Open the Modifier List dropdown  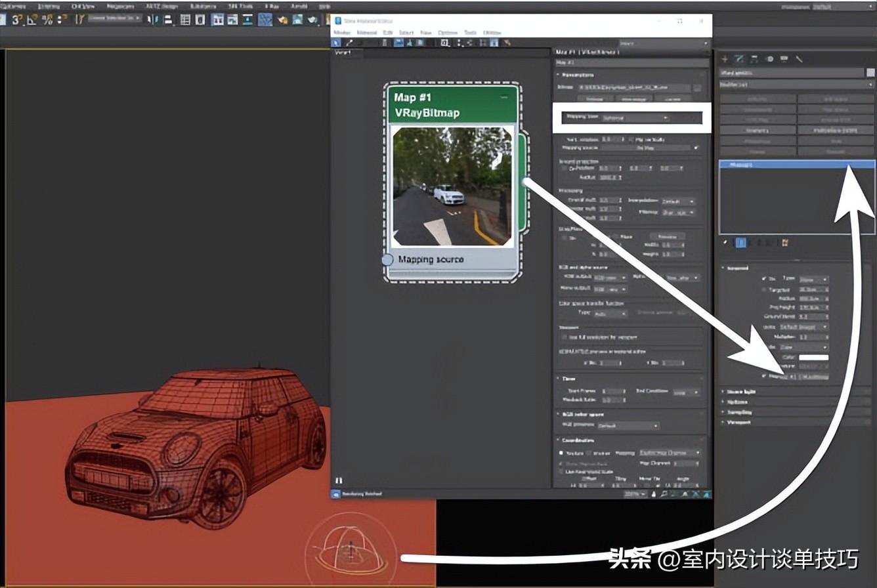794,85
